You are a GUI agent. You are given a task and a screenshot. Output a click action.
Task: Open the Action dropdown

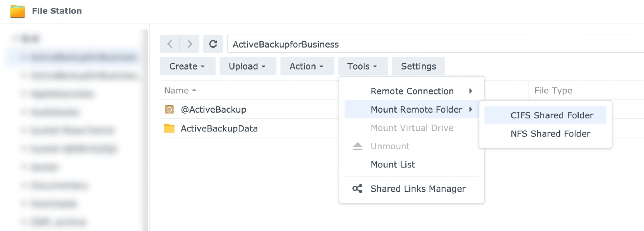[x=307, y=66]
